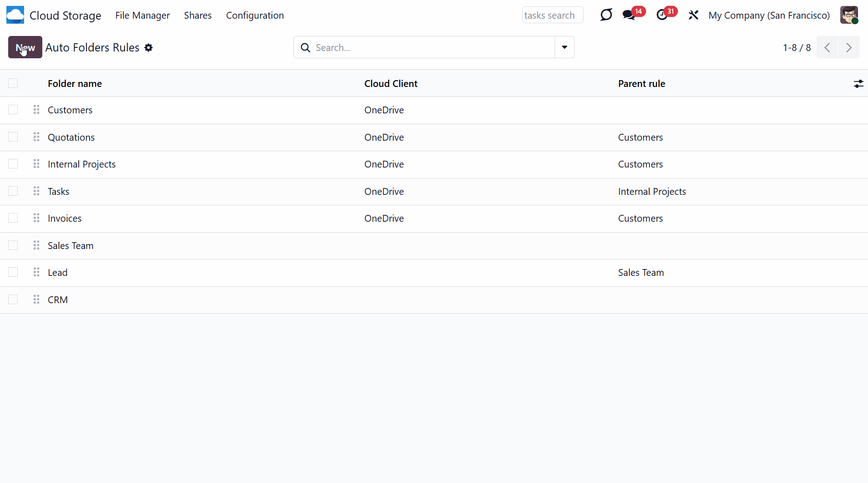Open the Configuration menu
Image resolution: width=868 pixels, height=483 pixels.
click(255, 15)
